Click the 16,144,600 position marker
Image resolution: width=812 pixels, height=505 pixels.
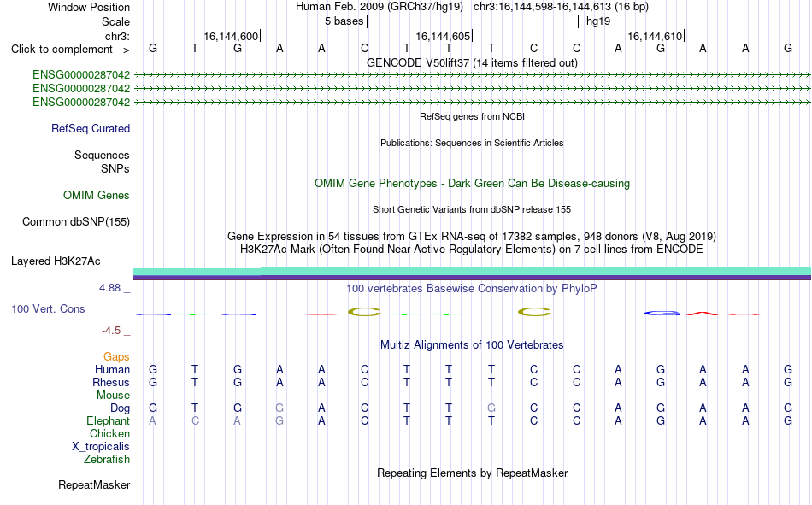tap(231, 36)
